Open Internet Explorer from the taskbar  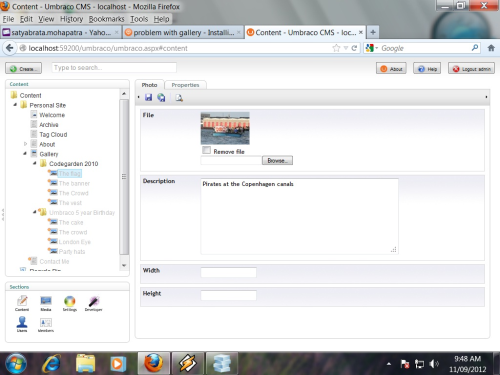click(51, 363)
